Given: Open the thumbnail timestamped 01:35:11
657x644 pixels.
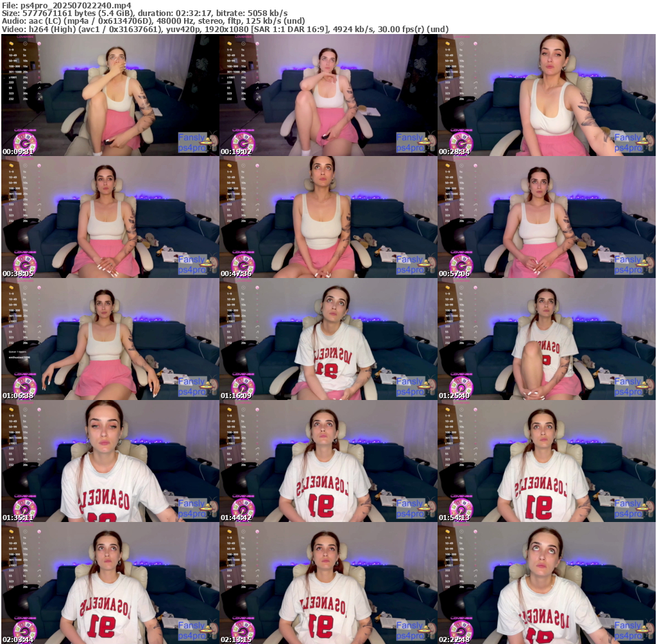Looking at the screenshot, I should [110, 461].
